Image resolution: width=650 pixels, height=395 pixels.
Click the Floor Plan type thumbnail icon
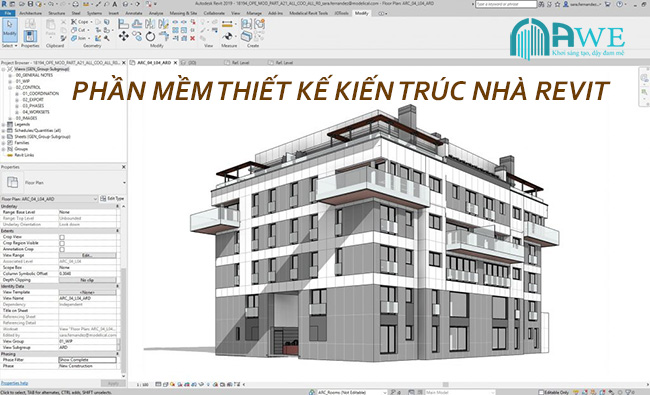12,182
